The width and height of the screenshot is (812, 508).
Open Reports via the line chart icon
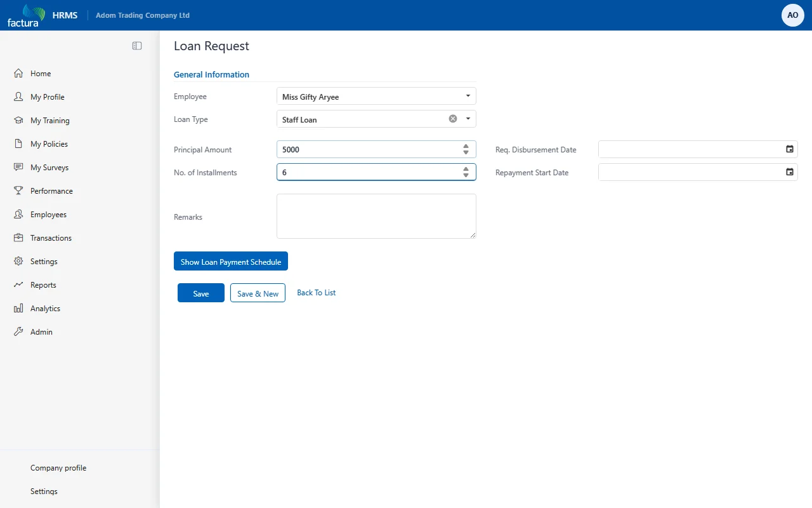(18, 285)
